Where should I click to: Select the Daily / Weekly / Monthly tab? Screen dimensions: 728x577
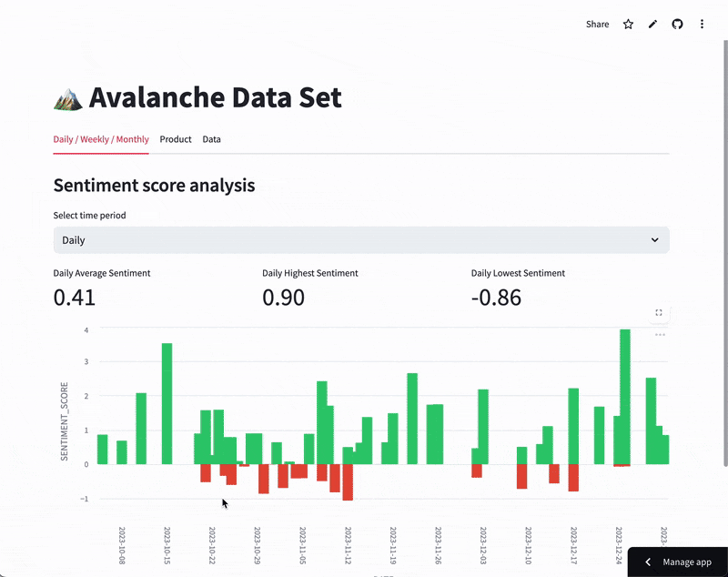(x=101, y=139)
